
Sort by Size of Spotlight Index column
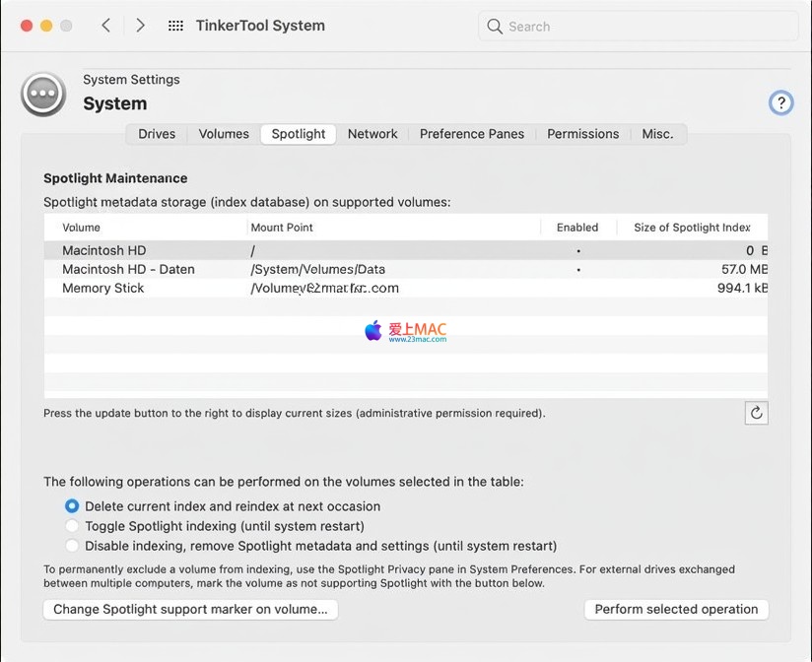tap(692, 228)
